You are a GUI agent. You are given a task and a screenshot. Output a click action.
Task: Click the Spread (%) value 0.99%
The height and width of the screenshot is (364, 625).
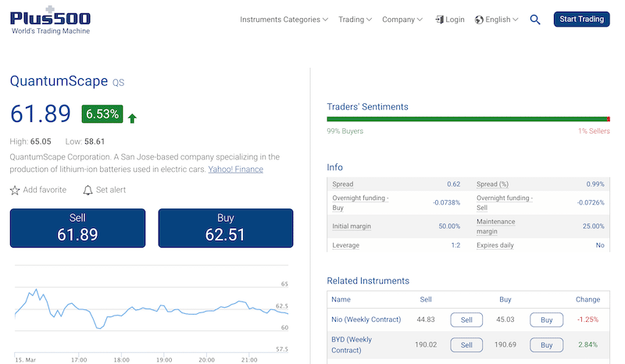coord(595,184)
